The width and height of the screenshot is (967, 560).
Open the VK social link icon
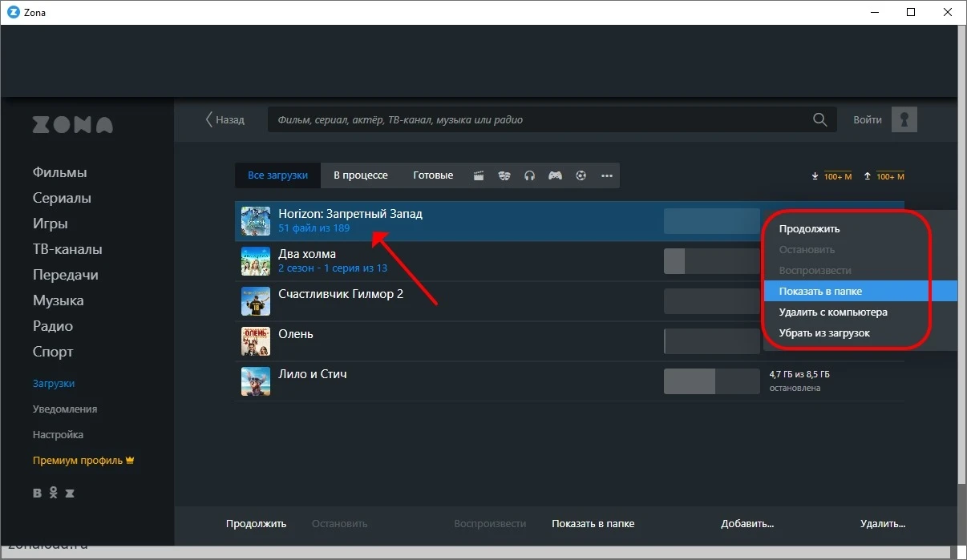pos(37,493)
